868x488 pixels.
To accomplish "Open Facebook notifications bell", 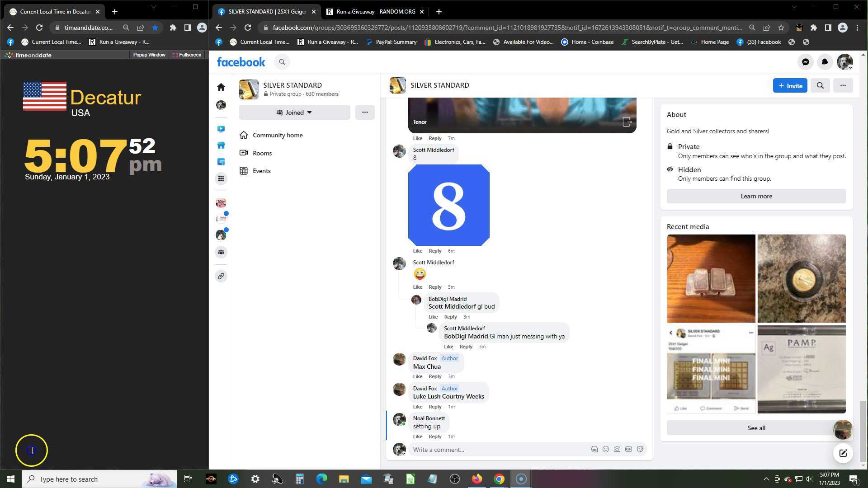I will [x=825, y=62].
